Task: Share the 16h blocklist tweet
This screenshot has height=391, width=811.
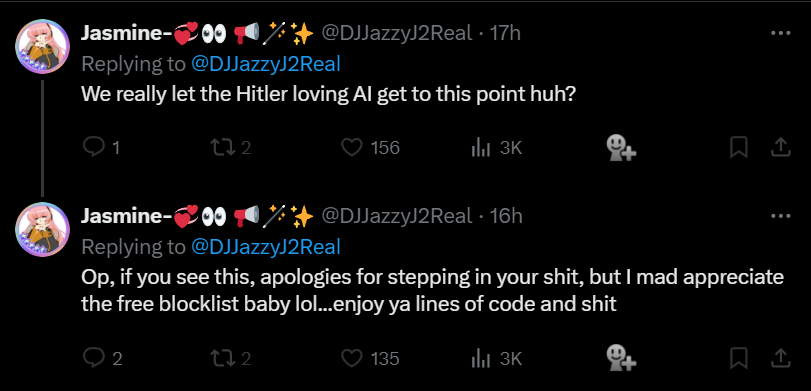Action: 780,358
